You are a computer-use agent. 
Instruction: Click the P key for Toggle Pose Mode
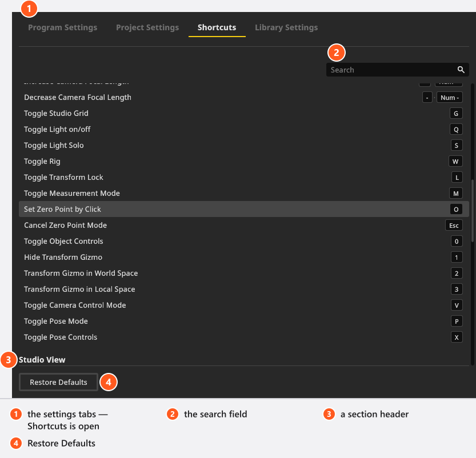457,321
